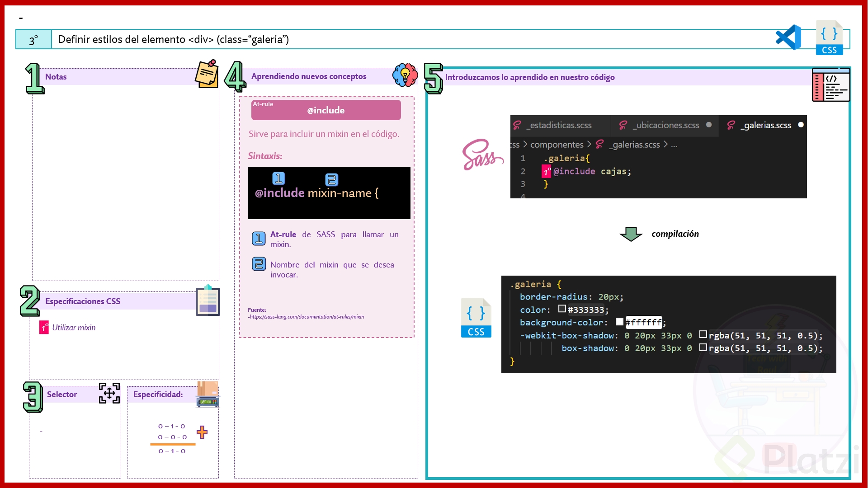Click the light bulb brain icon near Aprendiendo nuevos conceptos
Screen dimensions: 868x488
pyautogui.click(x=405, y=75)
